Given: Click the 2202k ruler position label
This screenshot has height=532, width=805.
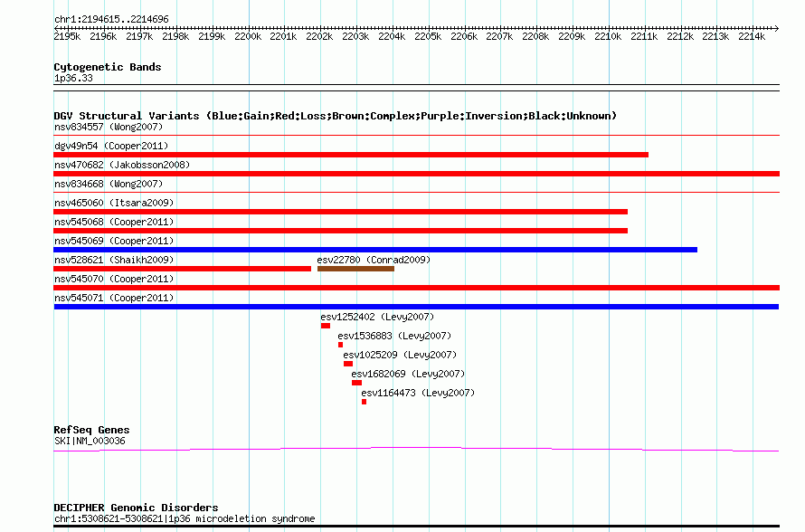Looking at the screenshot, I should (x=320, y=36).
